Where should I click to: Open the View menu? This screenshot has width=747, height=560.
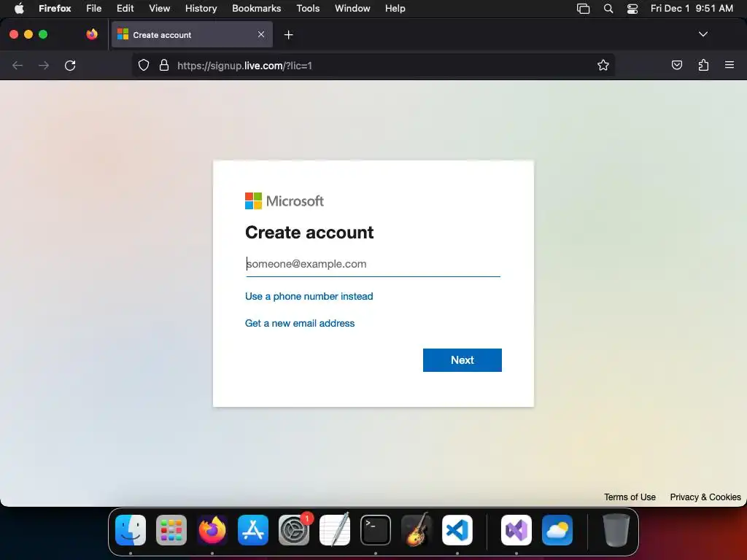tap(159, 9)
